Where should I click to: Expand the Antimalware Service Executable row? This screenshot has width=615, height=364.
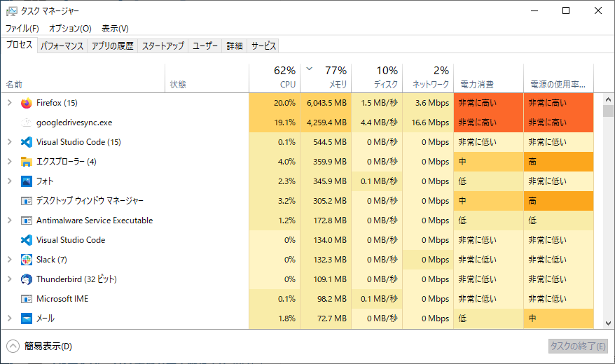(9, 220)
